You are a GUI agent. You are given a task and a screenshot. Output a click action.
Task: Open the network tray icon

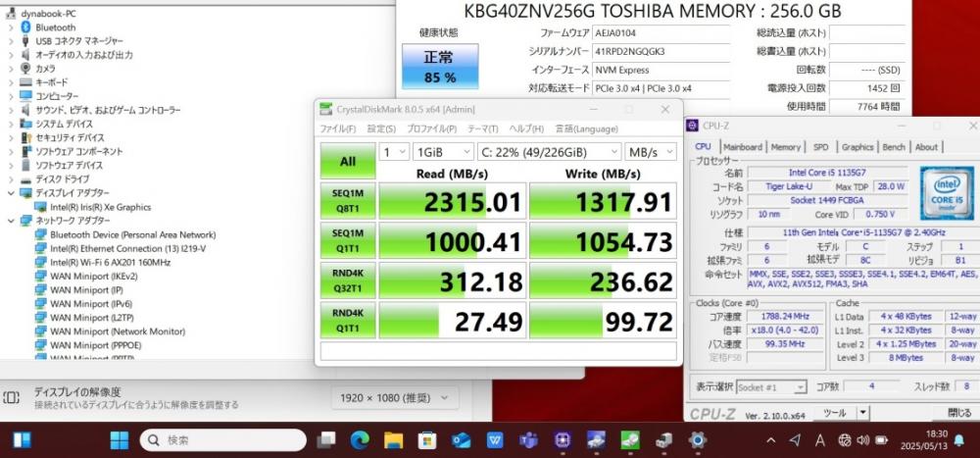(x=845, y=440)
